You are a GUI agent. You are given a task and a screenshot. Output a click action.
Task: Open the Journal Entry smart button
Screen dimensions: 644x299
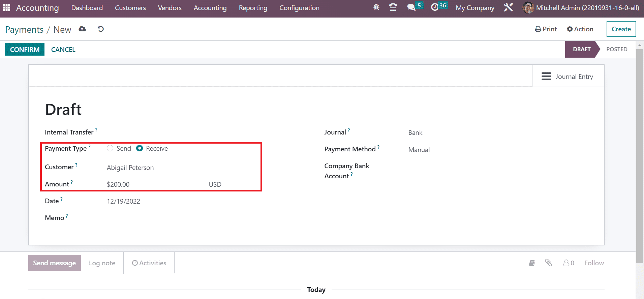point(568,77)
